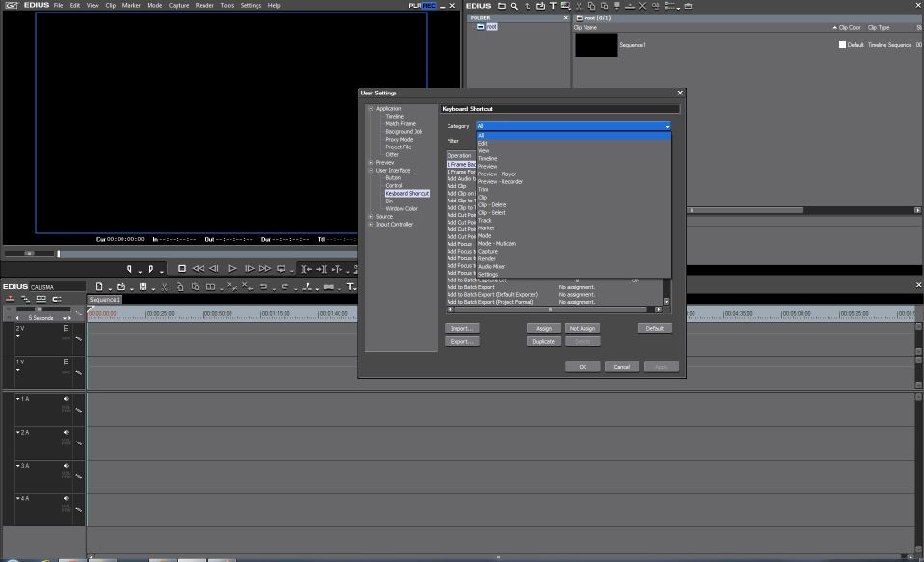Screen dimensions: 924x562
Task: Expand the Preview tree node
Action: 371,163
